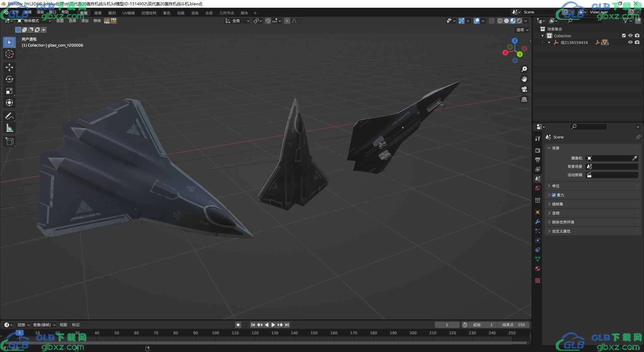Collapse the Collection tree item
The height and width of the screenshot is (352, 644).
tap(542, 36)
